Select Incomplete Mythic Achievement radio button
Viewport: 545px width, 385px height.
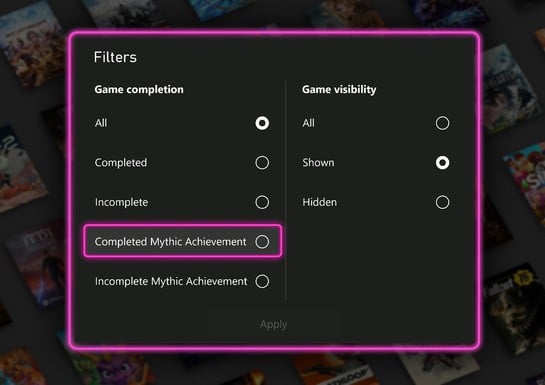point(262,281)
